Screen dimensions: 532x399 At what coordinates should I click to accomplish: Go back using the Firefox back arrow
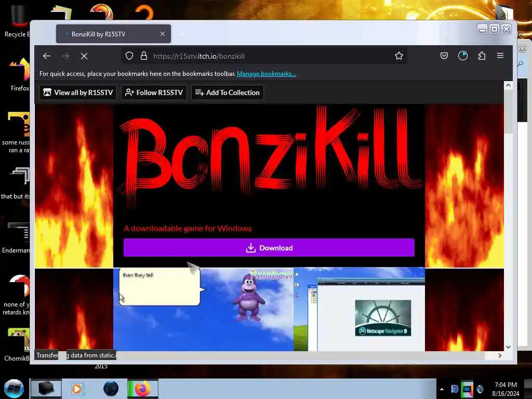[x=47, y=56]
